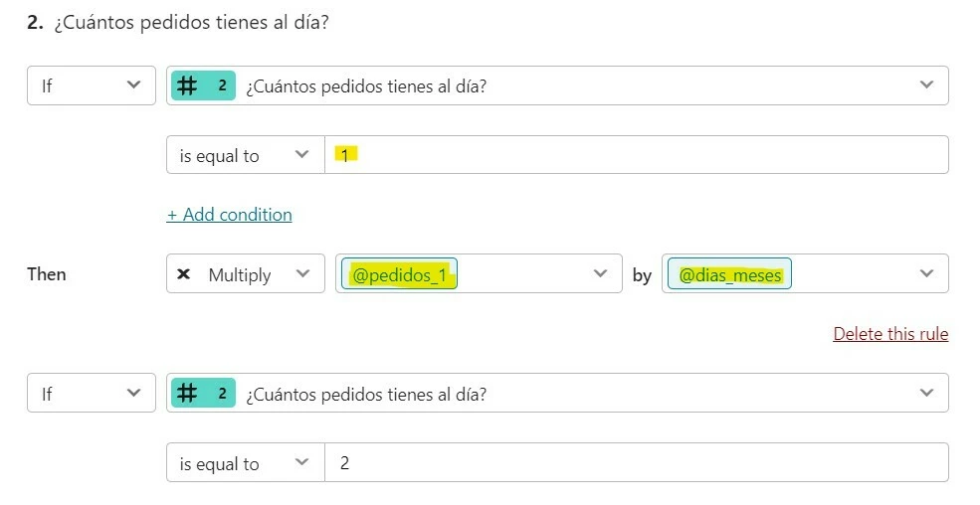Select the @dias_meses variable tag
This screenshot has height=505, width=980.
[730, 274]
